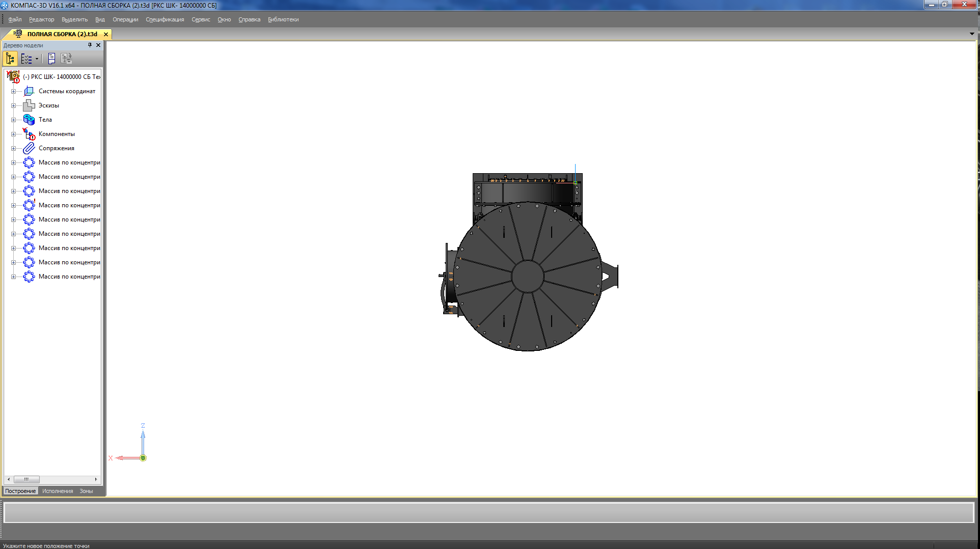The width and height of the screenshot is (980, 549).
Task: Select the Эскизы sketches icon
Action: pos(29,105)
